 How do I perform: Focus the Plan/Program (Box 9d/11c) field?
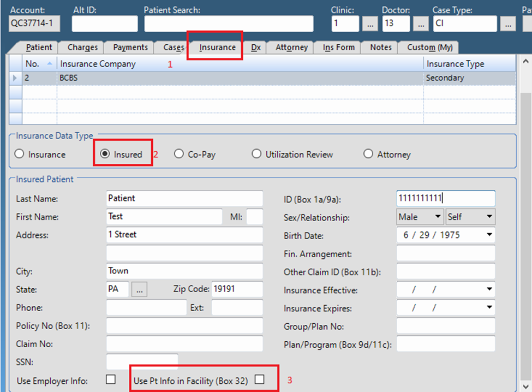click(446, 344)
